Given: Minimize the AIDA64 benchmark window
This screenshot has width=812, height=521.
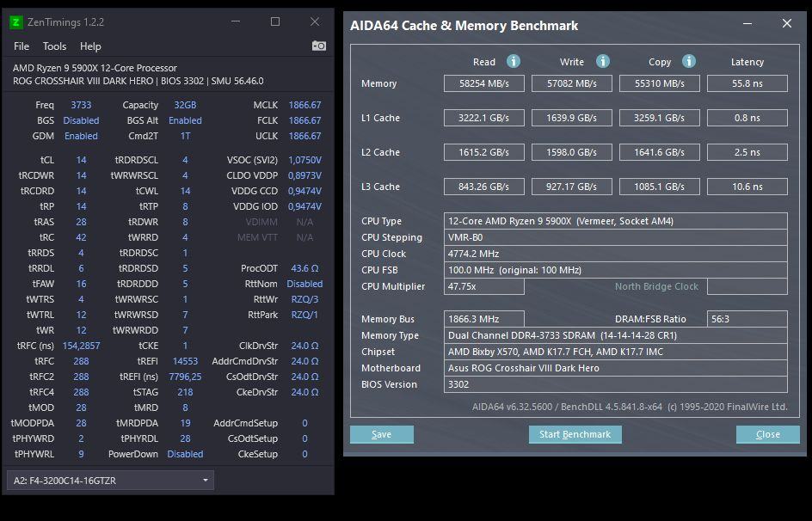Looking at the screenshot, I should tap(747, 24).
